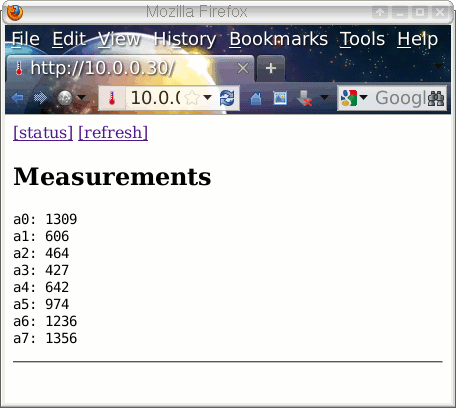Screen dimensions: 456x408
Task: Click the binoculars search icon
Action: [x=436, y=98]
